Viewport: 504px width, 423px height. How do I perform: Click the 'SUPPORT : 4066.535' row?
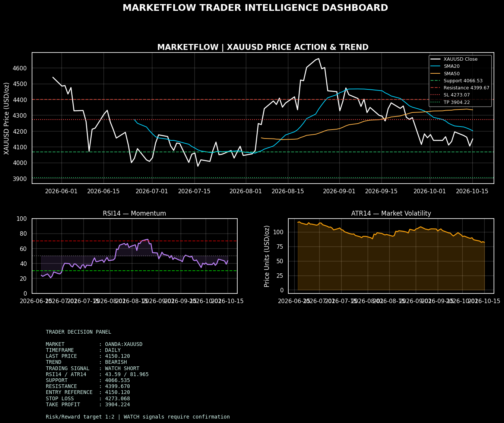click(88, 380)
